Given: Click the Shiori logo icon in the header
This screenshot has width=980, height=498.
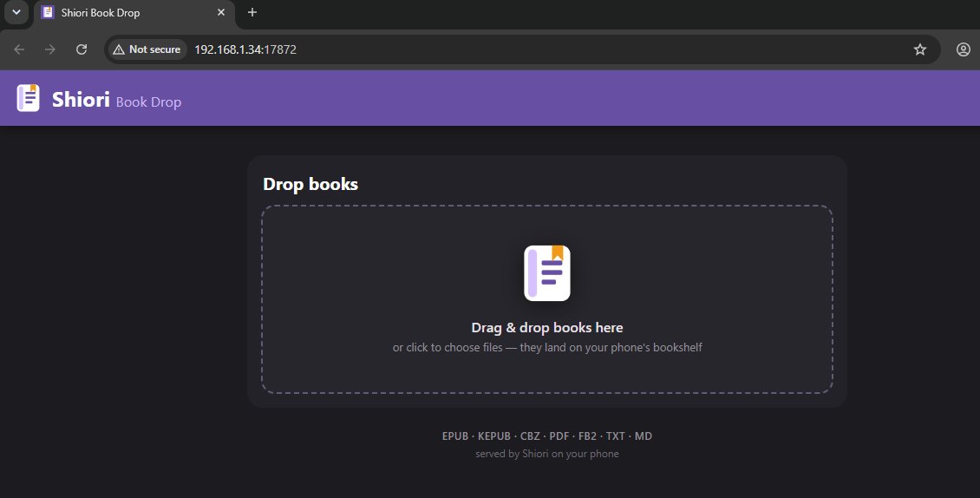Looking at the screenshot, I should coord(28,98).
